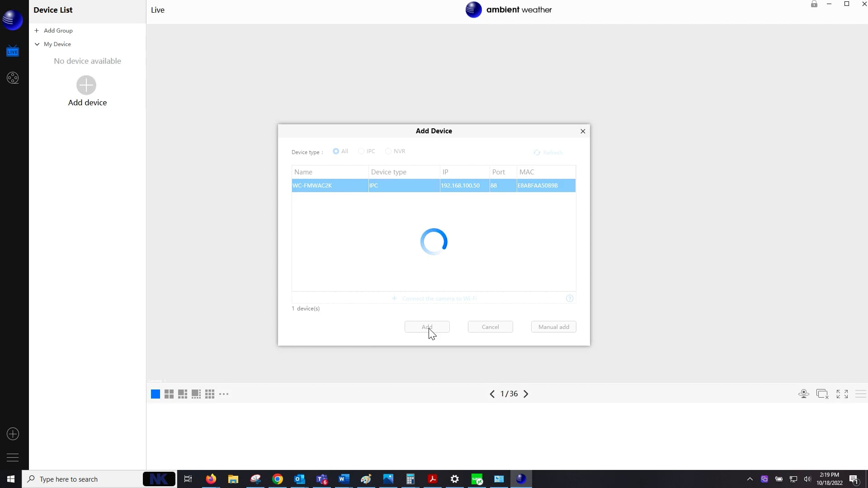Click the MAC column header

pyautogui.click(x=546, y=172)
